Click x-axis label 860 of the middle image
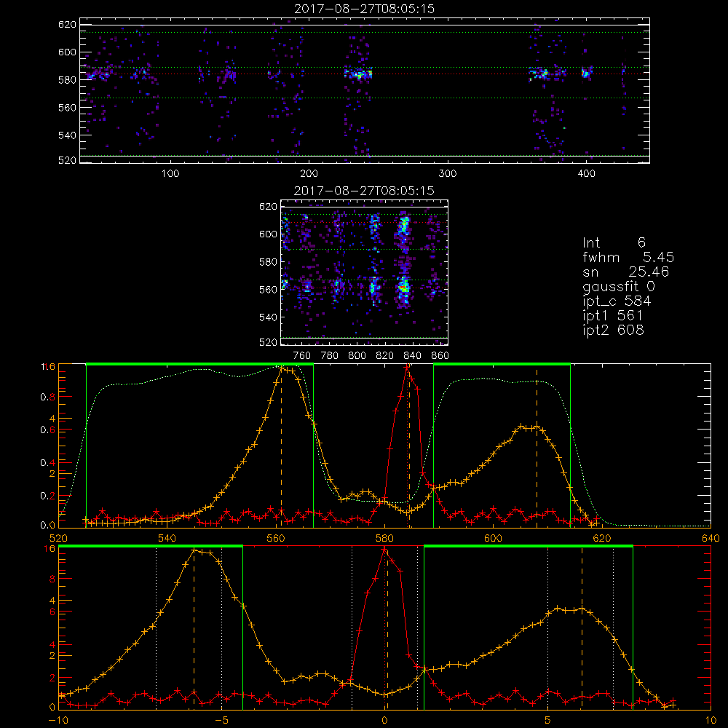This screenshot has width=728, height=728. tap(440, 356)
